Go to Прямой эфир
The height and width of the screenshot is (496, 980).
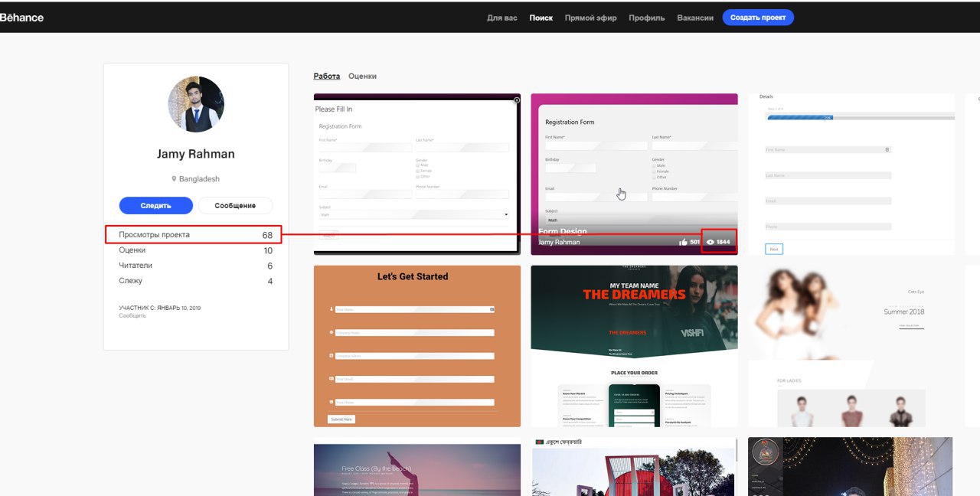(590, 18)
